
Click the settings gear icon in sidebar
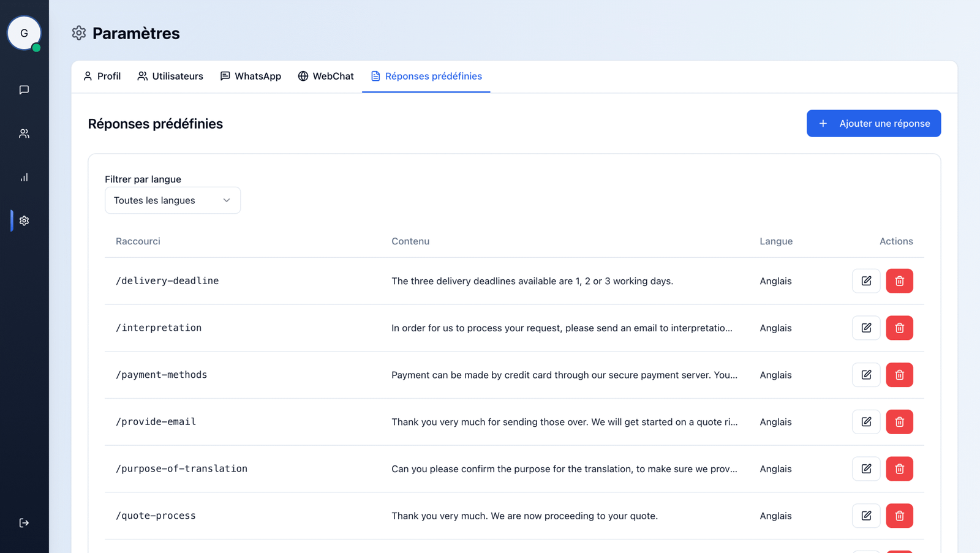point(24,220)
